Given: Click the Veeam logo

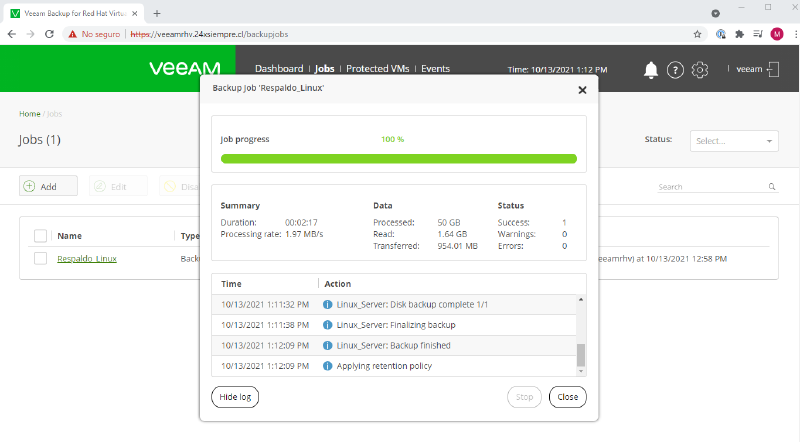Looking at the screenshot, I should [x=185, y=68].
